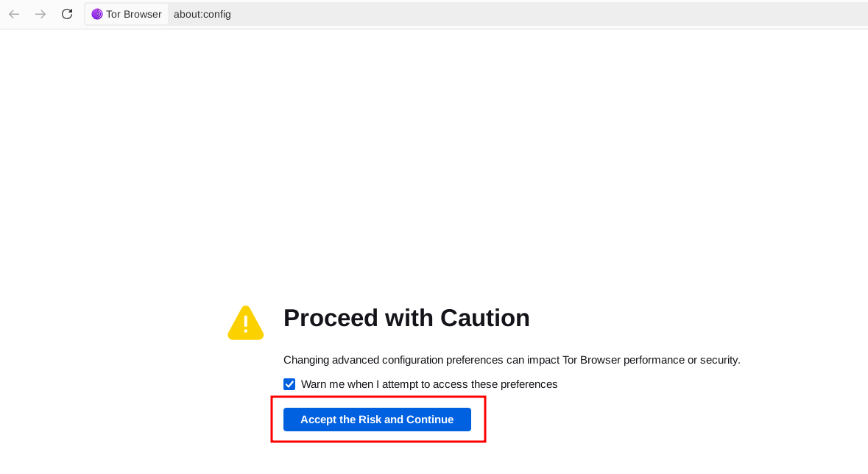Reload the about:config page
Screen dimensions: 868x474
(x=67, y=14)
